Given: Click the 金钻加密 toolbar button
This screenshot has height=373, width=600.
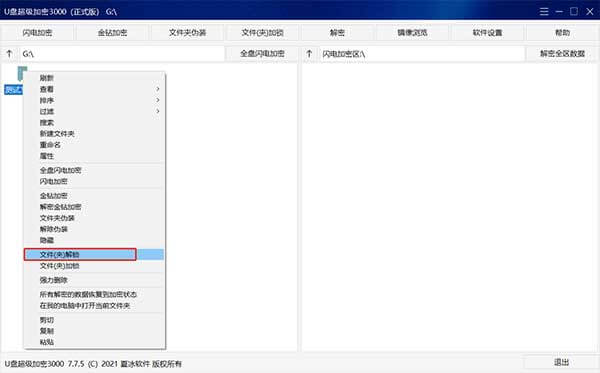Looking at the screenshot, I should 112,33.
